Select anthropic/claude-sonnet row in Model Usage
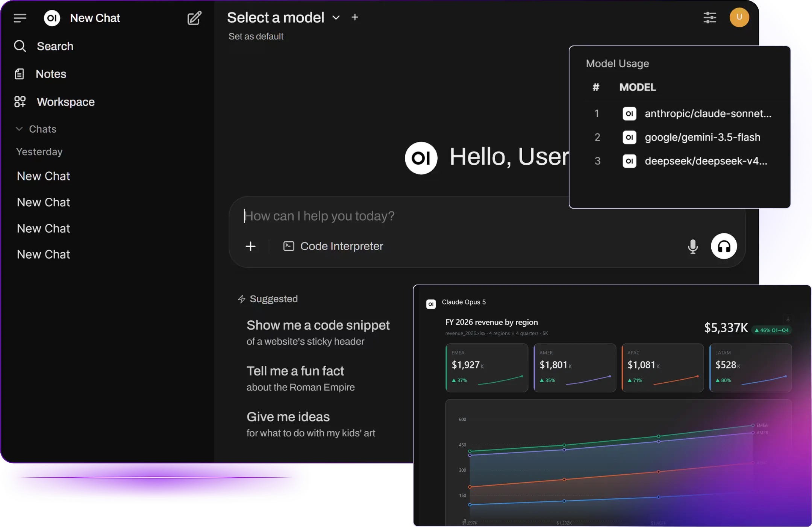This screenshot has width=812, height=527. click(683, 114)
